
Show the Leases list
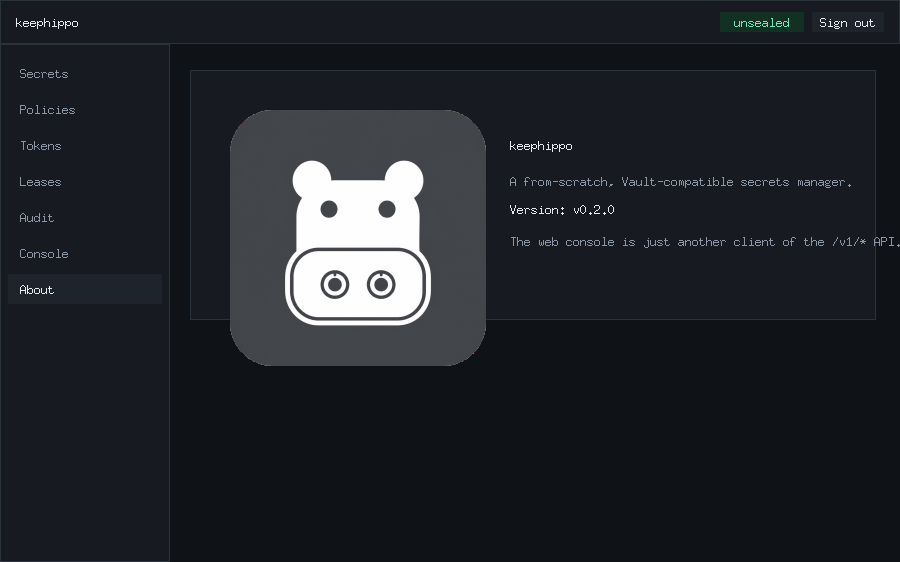click(x=85, y=182)
